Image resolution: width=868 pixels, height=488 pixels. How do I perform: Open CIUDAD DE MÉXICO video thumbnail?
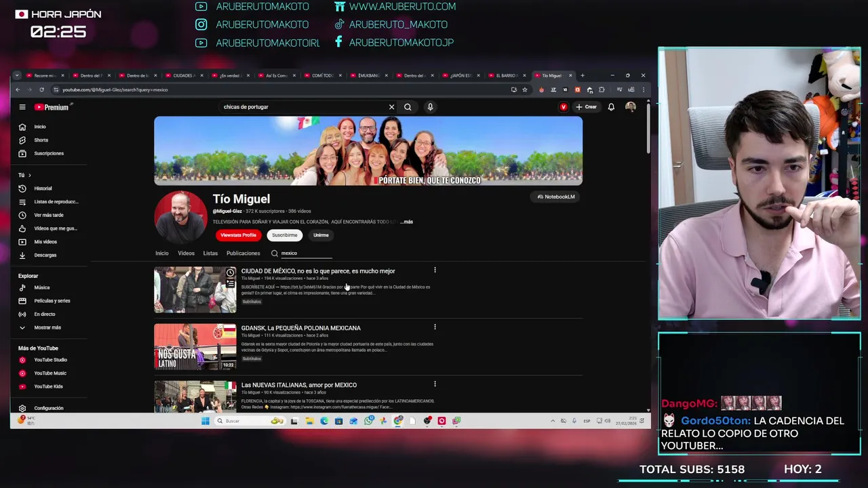pyautogui.click(x=195, y=290)
